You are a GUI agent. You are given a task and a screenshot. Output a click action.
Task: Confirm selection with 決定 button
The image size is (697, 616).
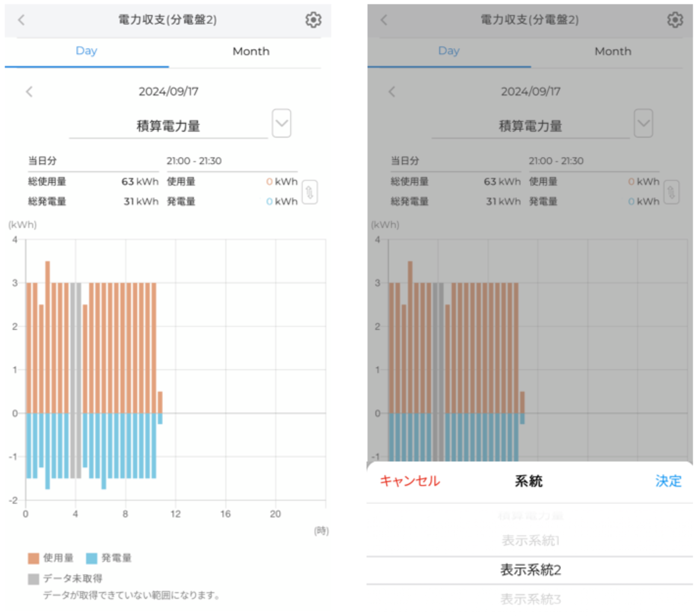[668, 481]
